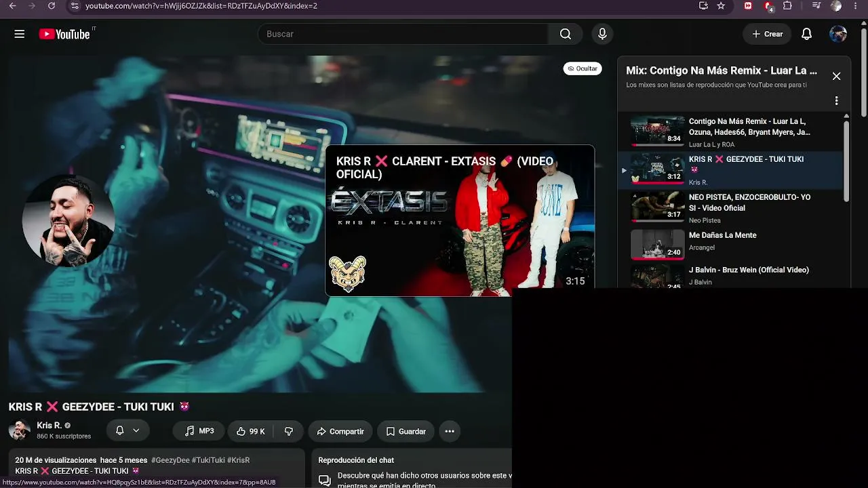Go to the YouTube home logo
The width and height of the screenshot is (868, 488).
pyautogui.click(x=64, y=34)
